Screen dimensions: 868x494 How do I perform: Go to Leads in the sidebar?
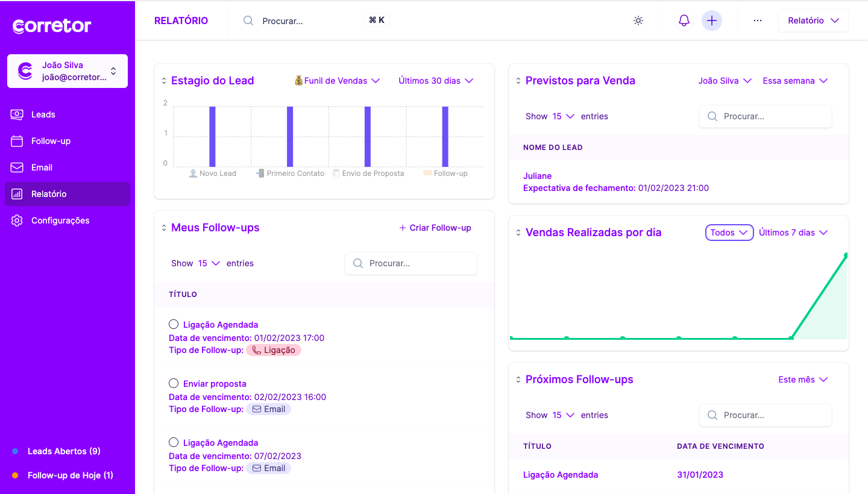click(43, 114)
